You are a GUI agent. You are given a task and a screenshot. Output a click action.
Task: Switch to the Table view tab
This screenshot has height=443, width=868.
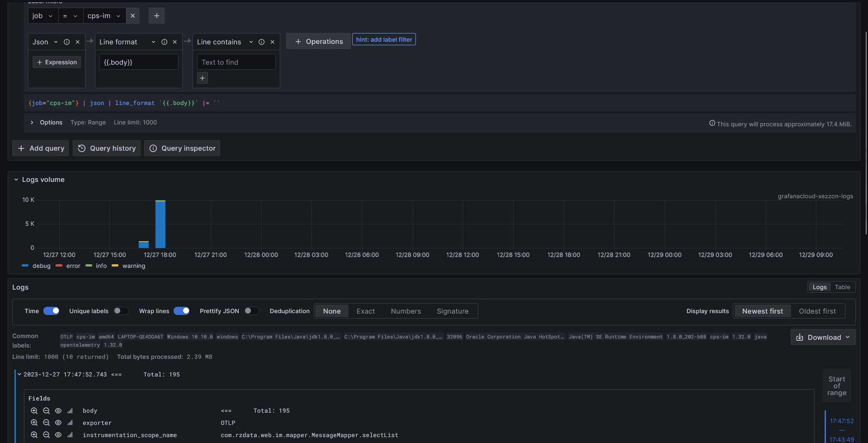click(842, 287)
